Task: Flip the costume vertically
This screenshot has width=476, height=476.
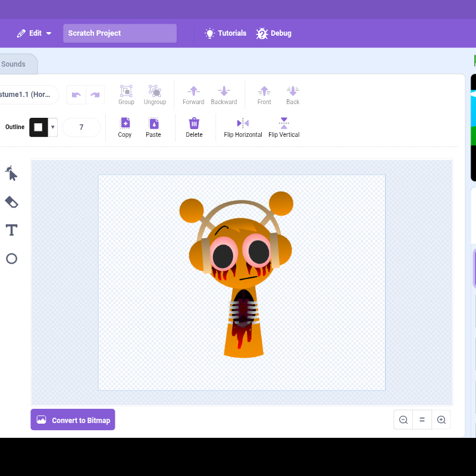Action: point(284,127)
